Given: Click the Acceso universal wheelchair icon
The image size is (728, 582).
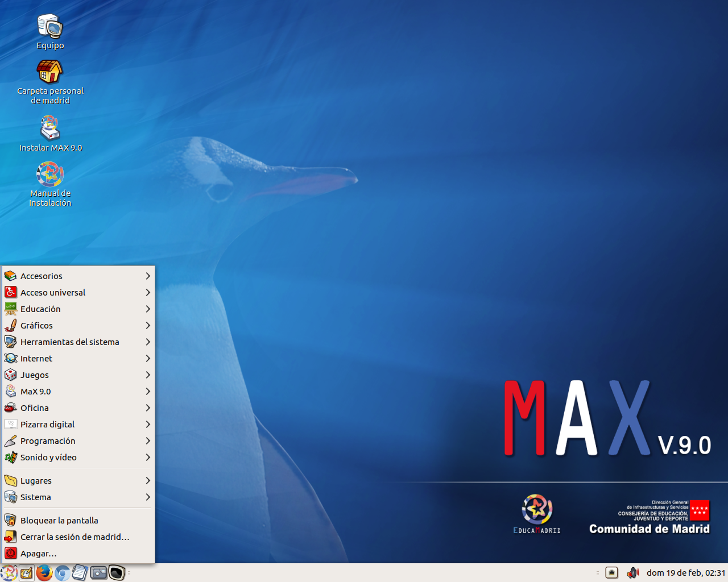Looking at the screenshot, I should 11,292.
